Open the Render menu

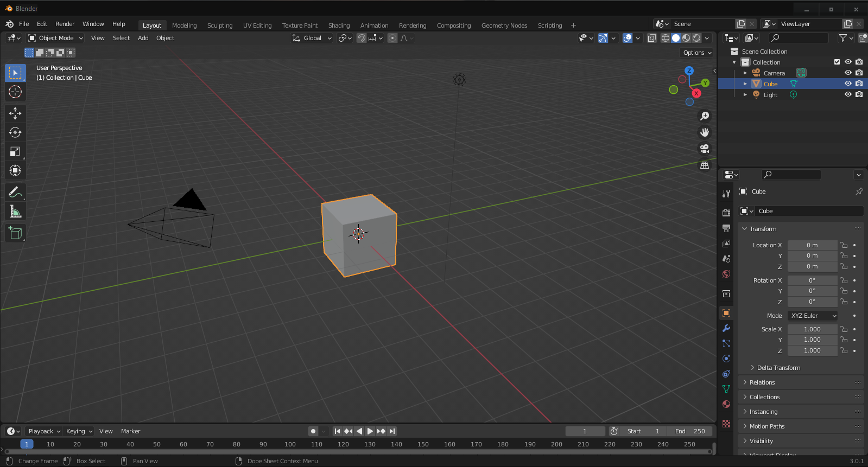pos(65,24)
